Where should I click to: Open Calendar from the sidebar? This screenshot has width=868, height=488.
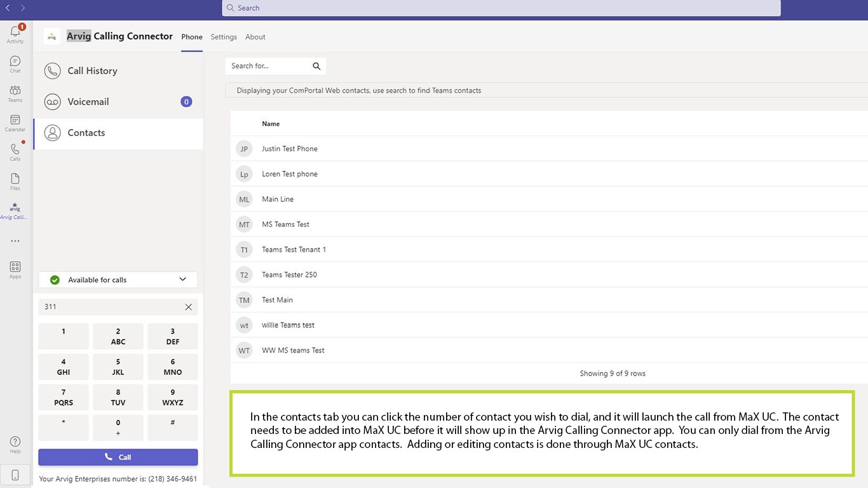[15, 123]
